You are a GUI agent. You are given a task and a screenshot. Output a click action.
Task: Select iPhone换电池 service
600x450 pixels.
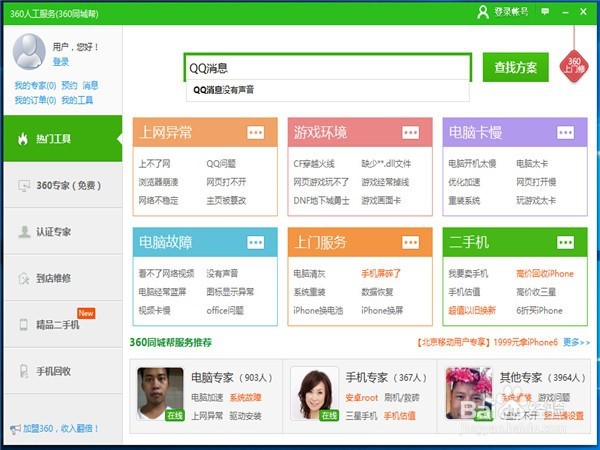point(318,310)
